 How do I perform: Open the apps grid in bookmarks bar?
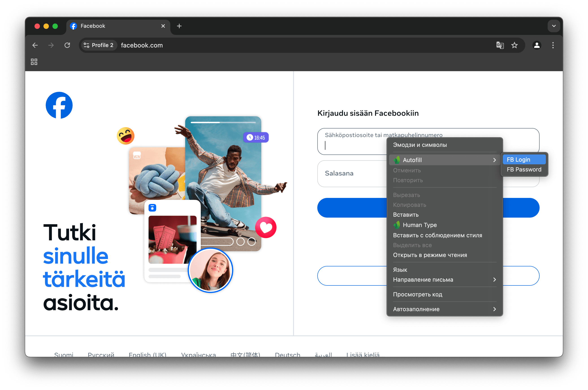click(x=34, y=62)
